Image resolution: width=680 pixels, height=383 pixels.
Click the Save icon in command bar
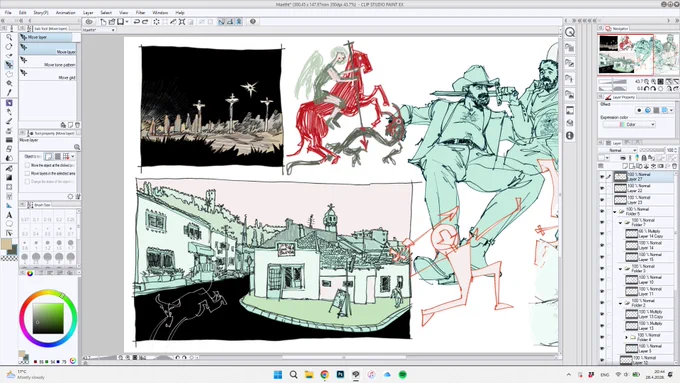coord(120,22)
